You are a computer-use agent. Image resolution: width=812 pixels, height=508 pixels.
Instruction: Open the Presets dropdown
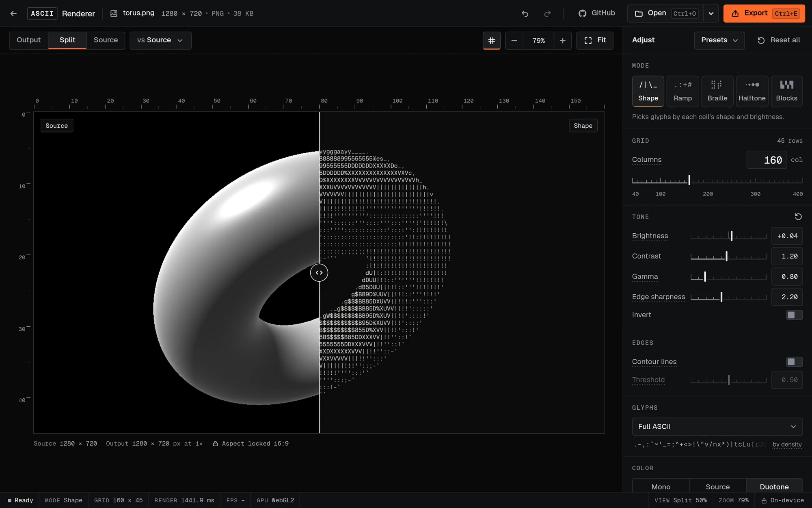(x=719, y=40)
